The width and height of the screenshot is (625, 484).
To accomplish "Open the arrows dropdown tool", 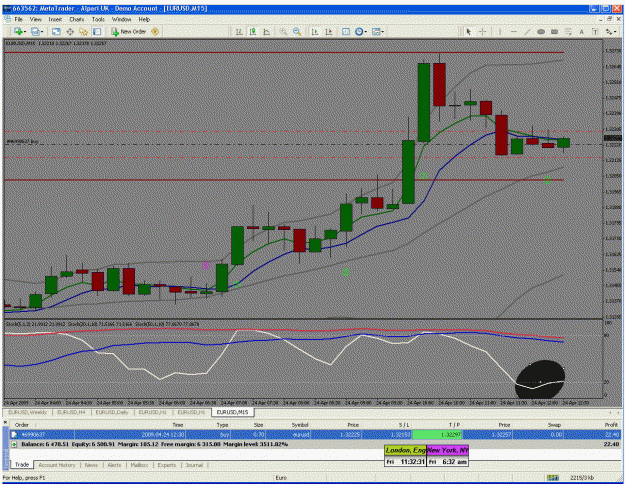I will [x=610, y=31].
